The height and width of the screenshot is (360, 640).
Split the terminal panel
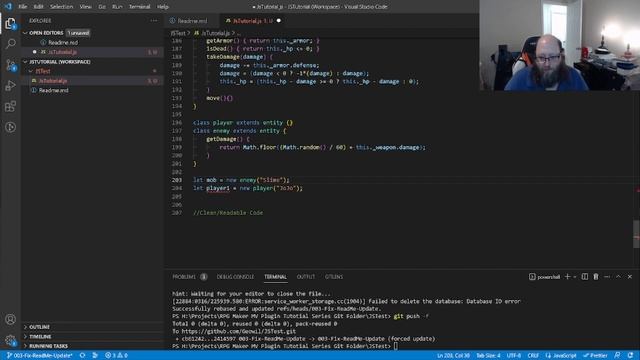[584, 277]
